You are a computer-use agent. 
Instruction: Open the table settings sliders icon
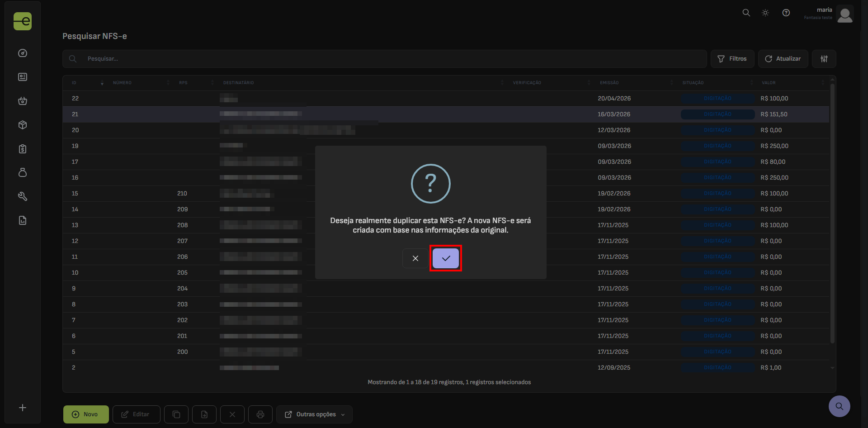pos(824,59)
